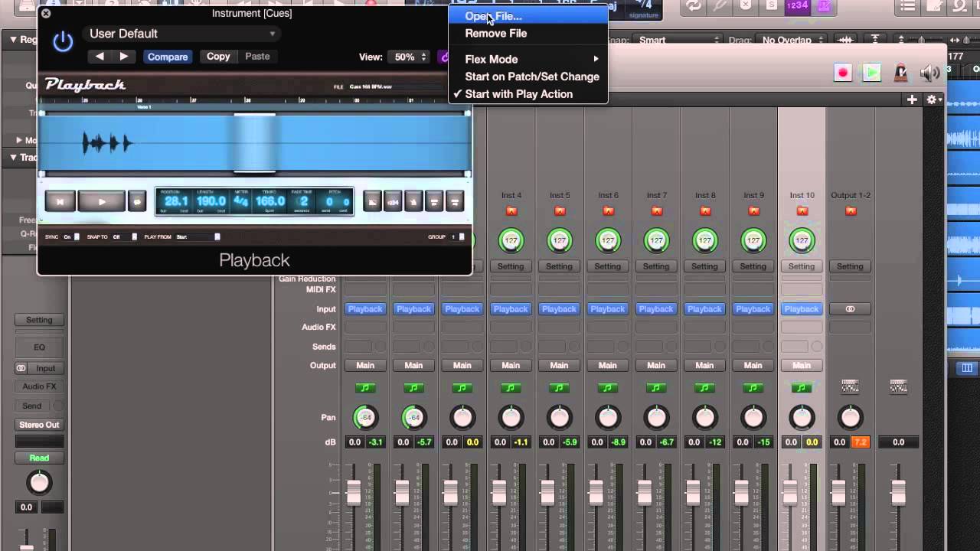Click the Tempo 166.0 display
Image resolution: width=980 pixels, height=551 pixels.
pos(269,201)
